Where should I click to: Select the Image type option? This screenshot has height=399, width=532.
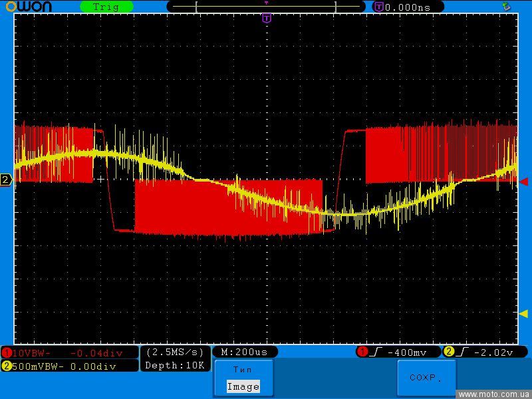tap(243, 386)
